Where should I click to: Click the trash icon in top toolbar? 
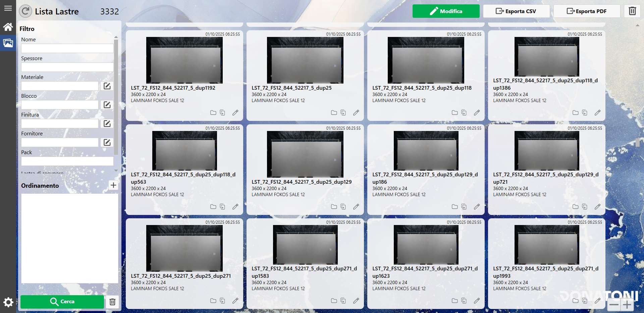(632, 11)
